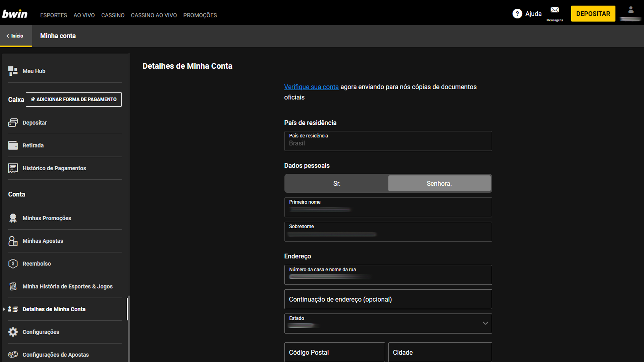Open the user profile avatar icon

pos(631,10)
